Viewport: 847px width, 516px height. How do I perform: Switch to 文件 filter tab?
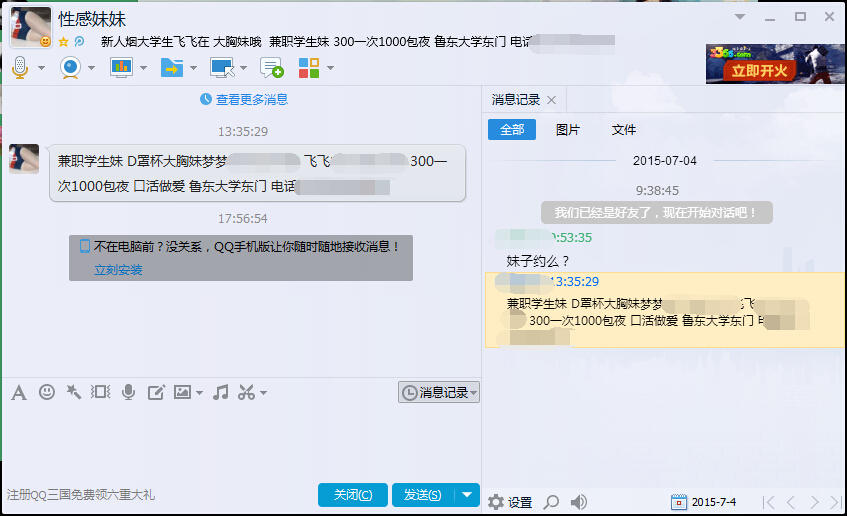tap(624, 130)
